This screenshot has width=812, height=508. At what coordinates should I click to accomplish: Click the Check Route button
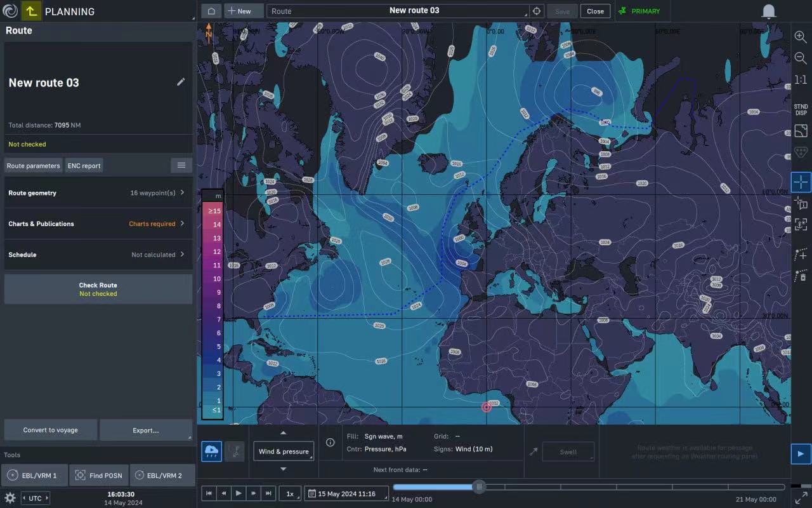98,290
